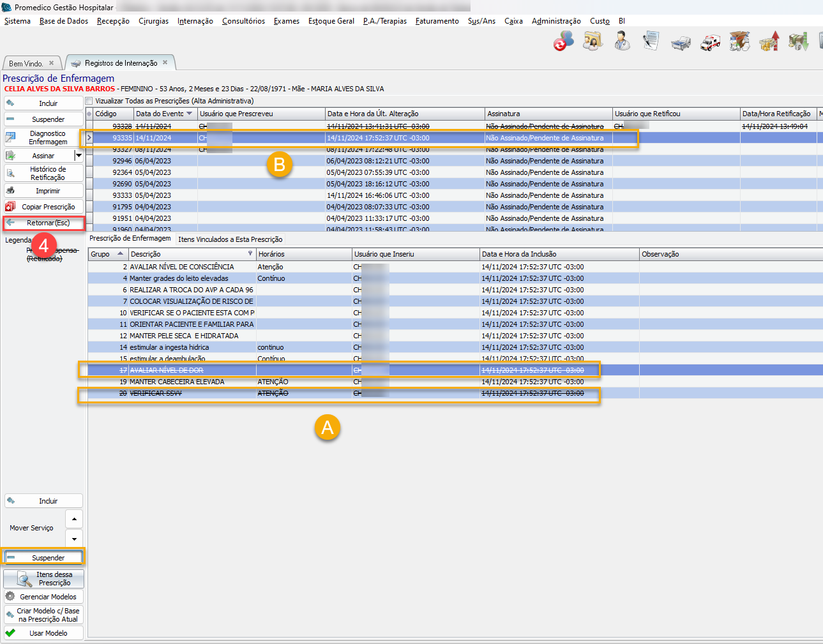The image size is (823, 644).
Task: Switch to Itens Vinculados a Esta Prescrição tab
Action: tap(230, 239)
